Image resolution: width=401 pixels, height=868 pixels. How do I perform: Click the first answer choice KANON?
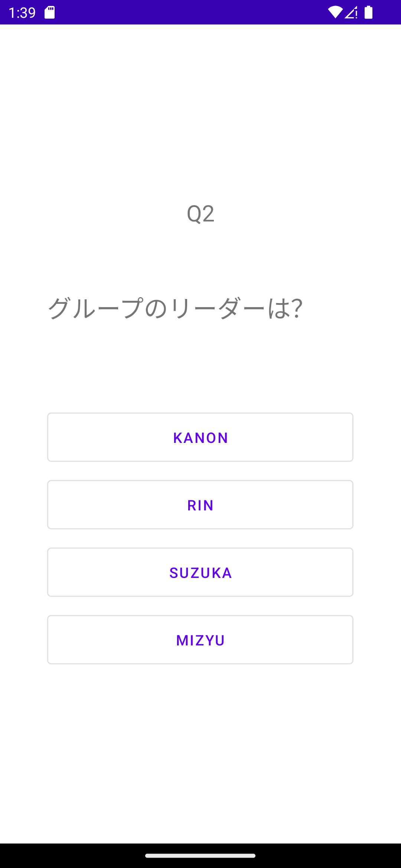200,437
